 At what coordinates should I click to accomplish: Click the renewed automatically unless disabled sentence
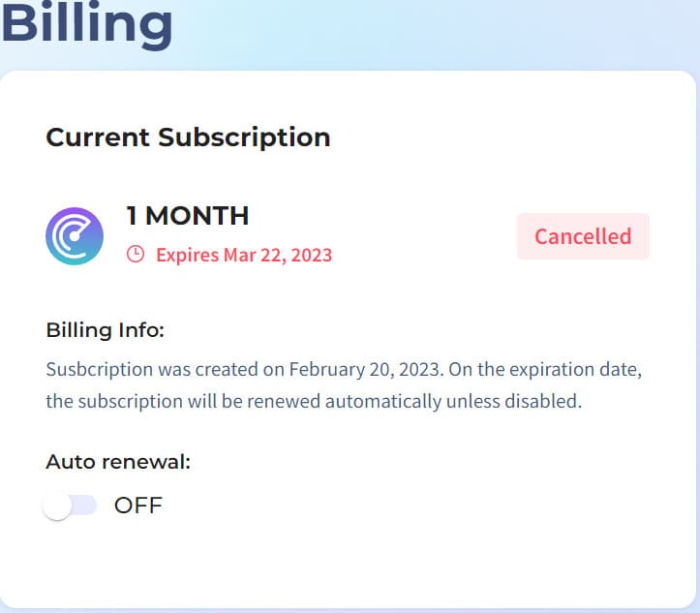314,401
